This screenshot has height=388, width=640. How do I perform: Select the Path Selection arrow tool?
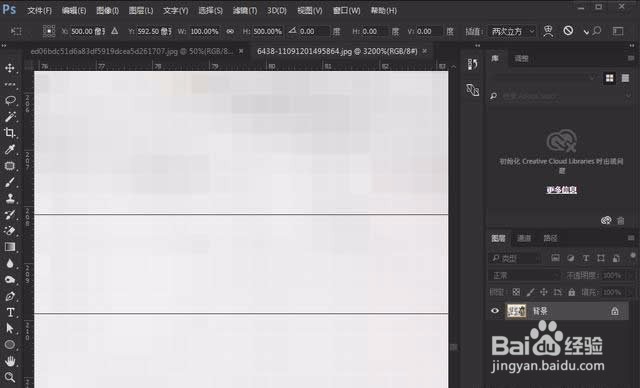pos(10,328)
